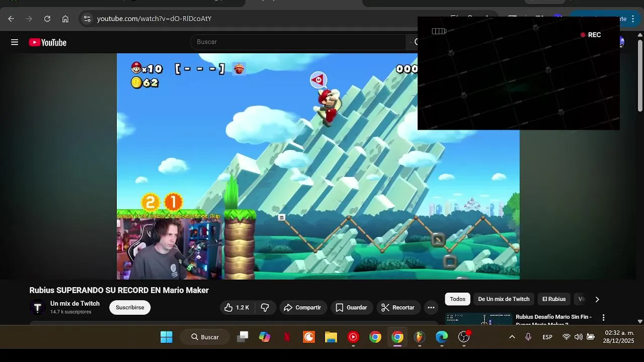Open the Un mix de Twitch channel avatar
Screen dimensions: 644x362
click(x=37, y=307)
